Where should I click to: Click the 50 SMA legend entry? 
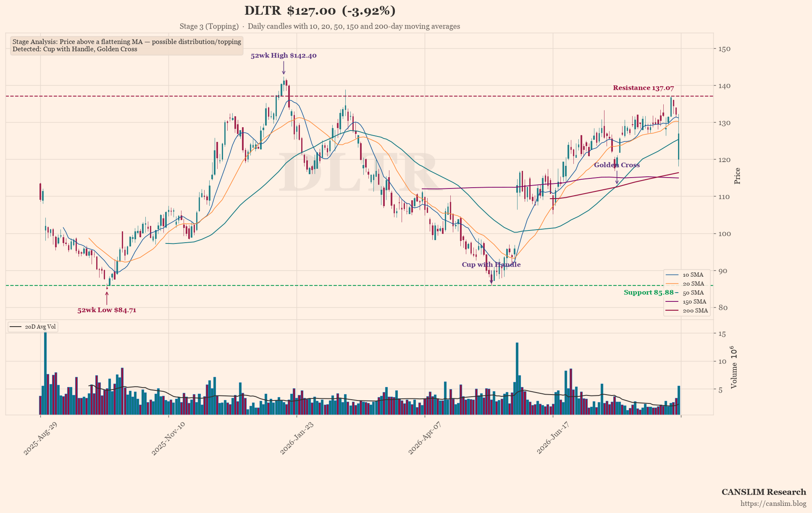click(x=687, y=293)
